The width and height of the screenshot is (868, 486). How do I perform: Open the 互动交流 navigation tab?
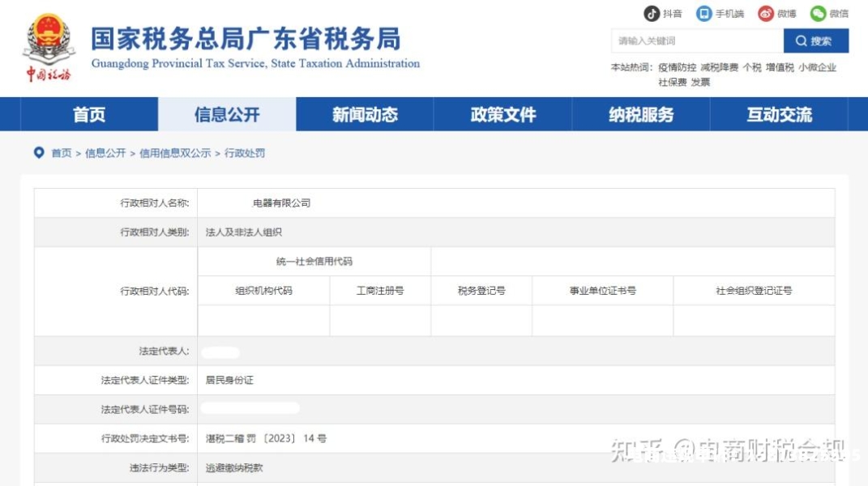(779, 115)
